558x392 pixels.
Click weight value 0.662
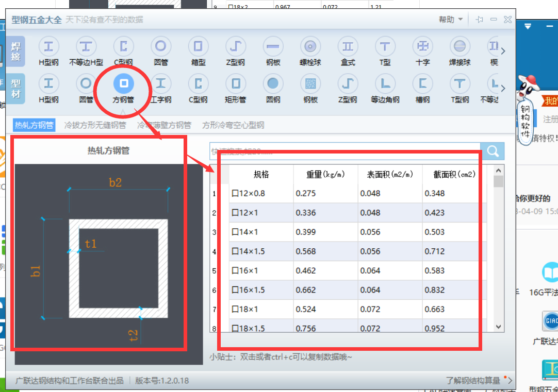click(306, 290)
